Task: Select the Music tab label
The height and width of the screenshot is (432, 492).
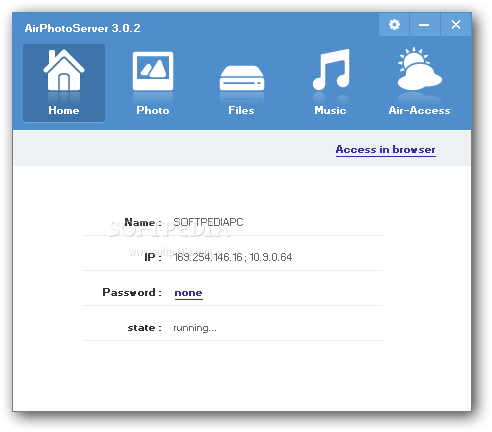Action: pos(330,110)
